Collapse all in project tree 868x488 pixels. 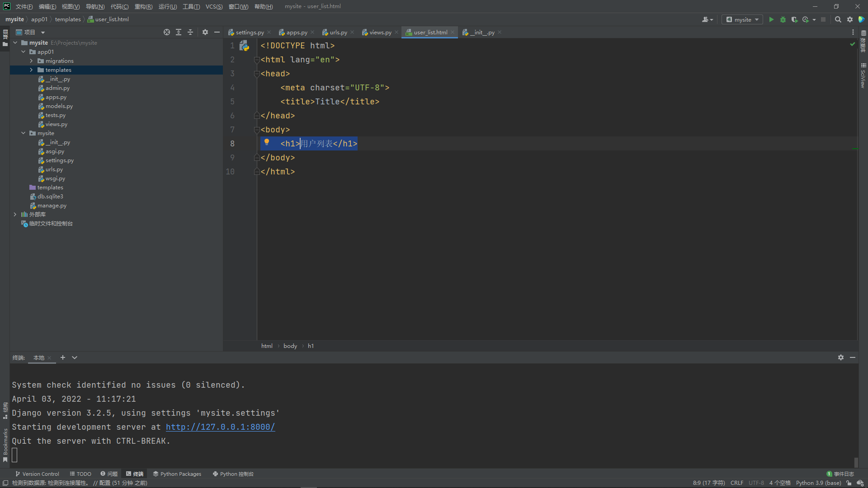190,32
